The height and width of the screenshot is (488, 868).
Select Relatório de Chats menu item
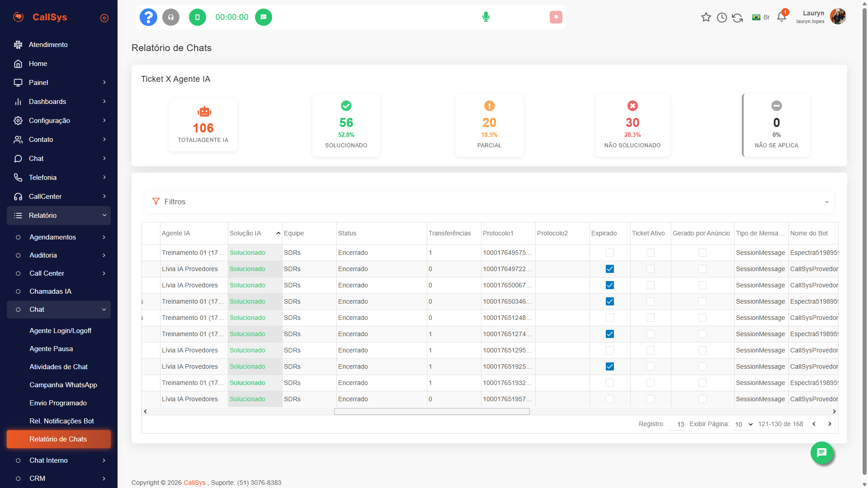point(59,439)
